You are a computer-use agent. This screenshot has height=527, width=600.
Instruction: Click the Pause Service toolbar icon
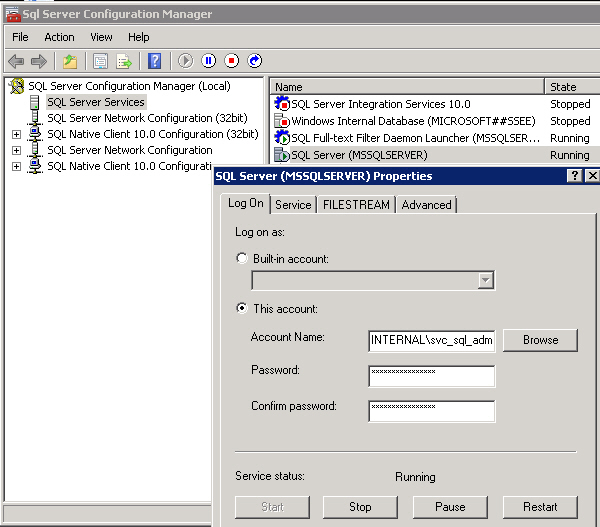point(209,61)
